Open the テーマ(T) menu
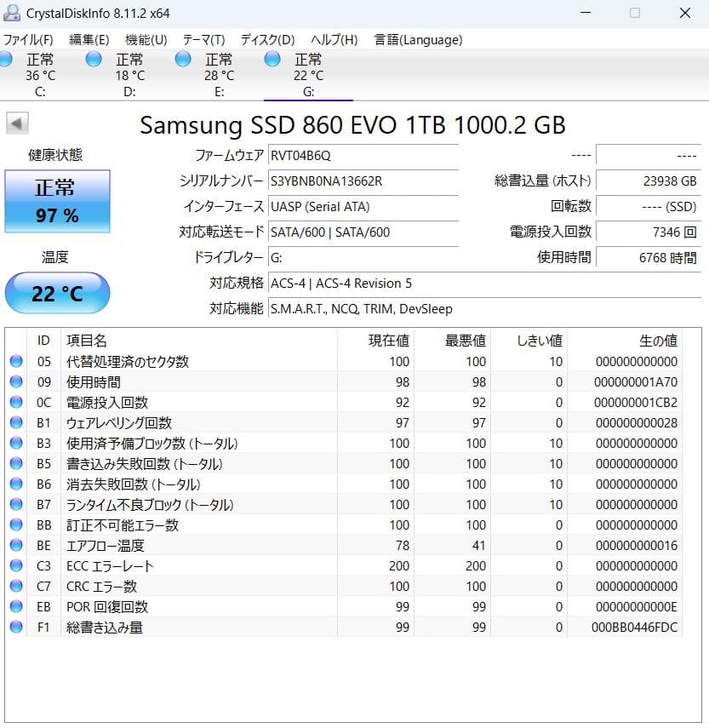 (x=202, y=39)
